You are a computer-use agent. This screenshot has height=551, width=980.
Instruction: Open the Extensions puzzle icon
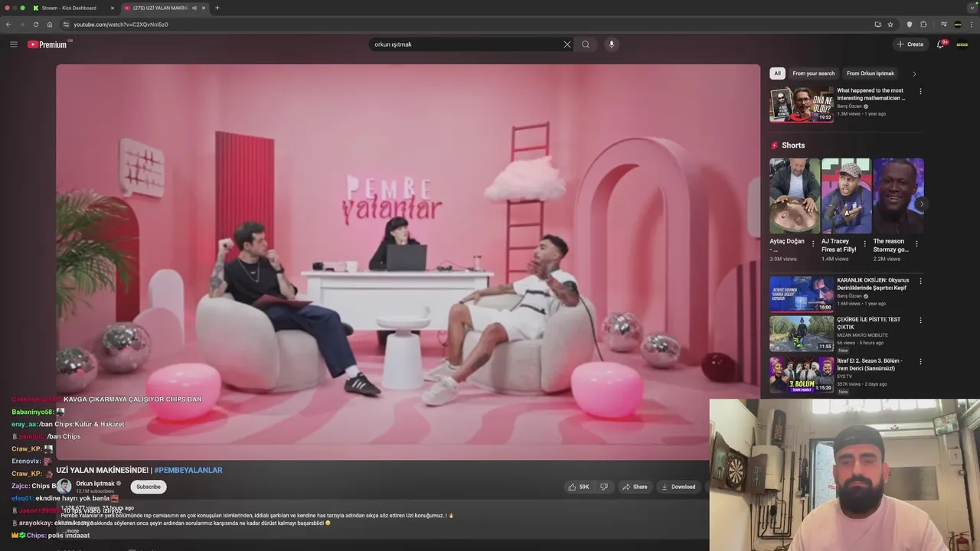pos(923,24)
